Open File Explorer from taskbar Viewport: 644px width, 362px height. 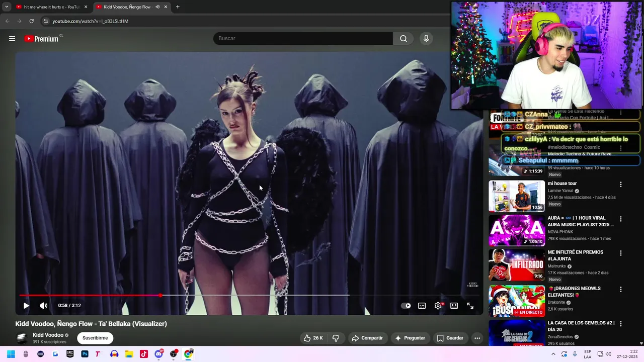pyautogui.click(x=129, y=354)
